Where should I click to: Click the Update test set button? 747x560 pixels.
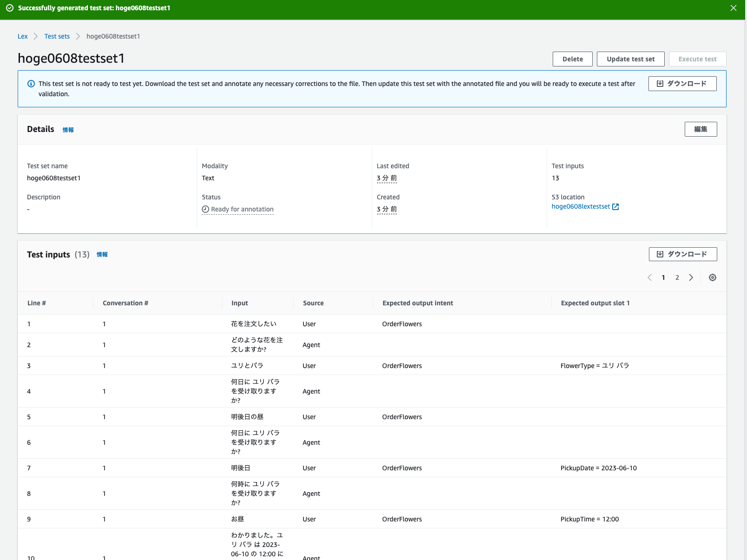click(x=630, y=59)
